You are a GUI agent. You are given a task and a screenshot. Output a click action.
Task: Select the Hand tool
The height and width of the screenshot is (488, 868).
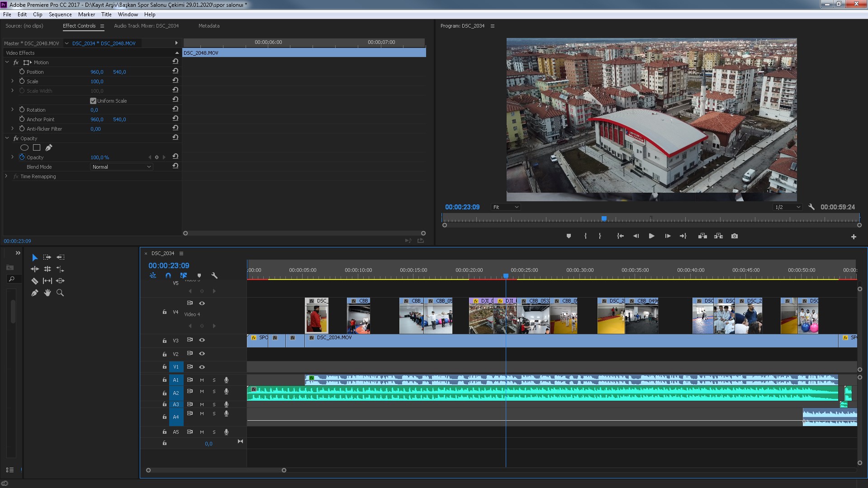(x=47, y=293)
